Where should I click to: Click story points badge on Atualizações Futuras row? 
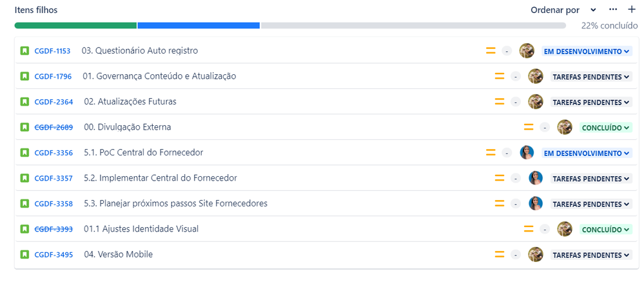[x=516, y=101]
